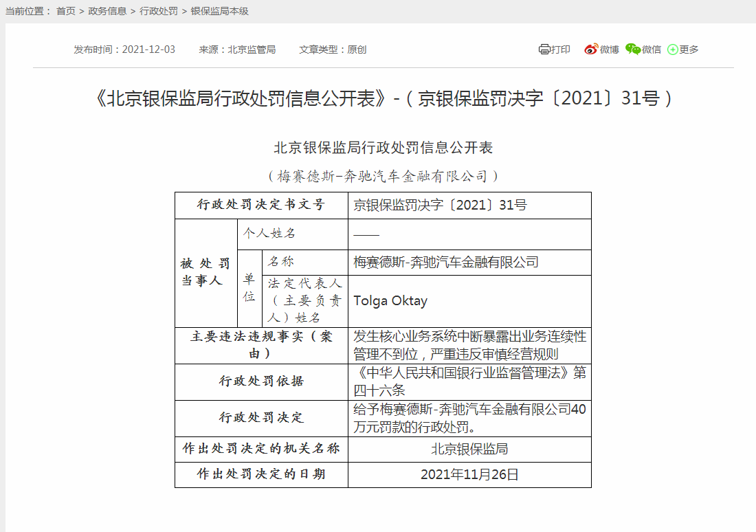
Task: Click the 作出处罚决定的机关名称 label cell
Action: tap(261, 449)
